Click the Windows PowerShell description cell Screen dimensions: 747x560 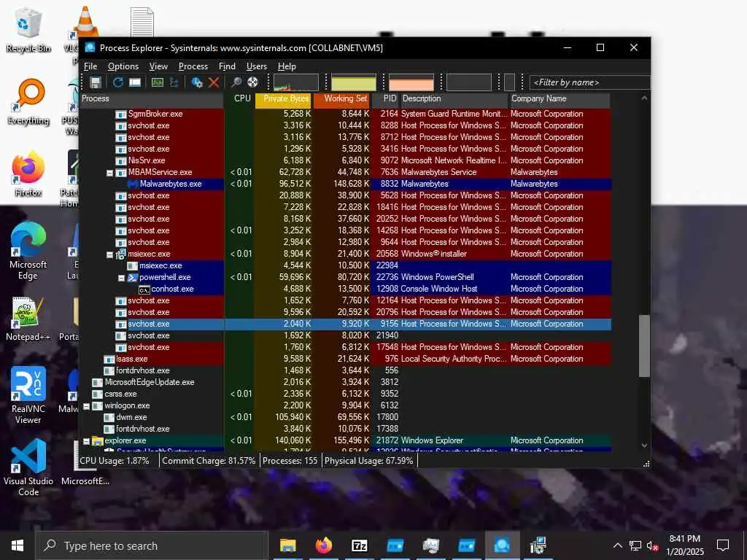(x=438, y=277)
